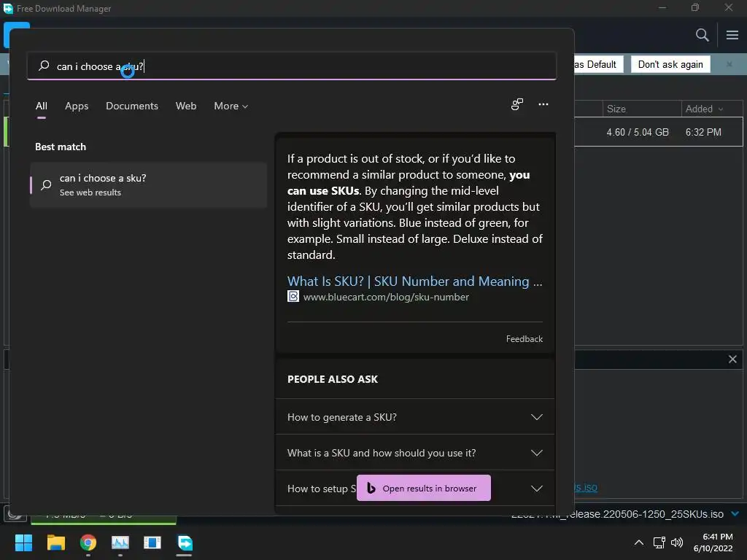Open File Explorer from taskbar
Screen dimensions: 747x560
click(x=55, y=542)
